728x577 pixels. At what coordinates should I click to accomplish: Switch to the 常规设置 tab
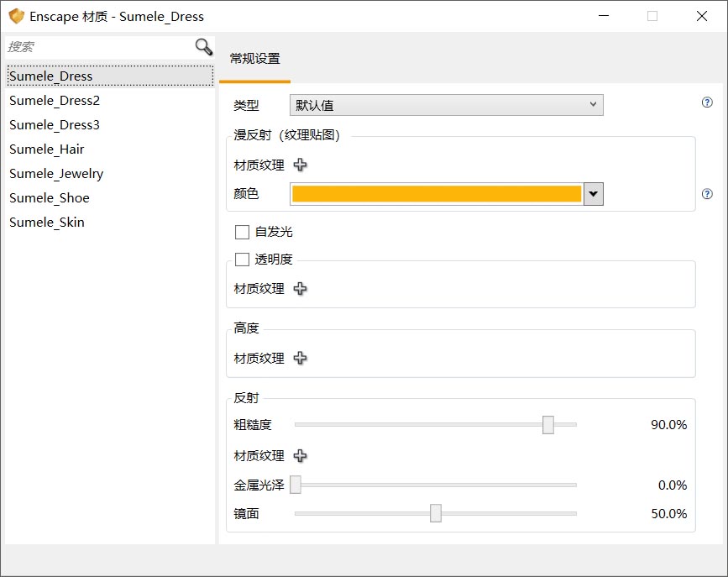pos(255,59)
